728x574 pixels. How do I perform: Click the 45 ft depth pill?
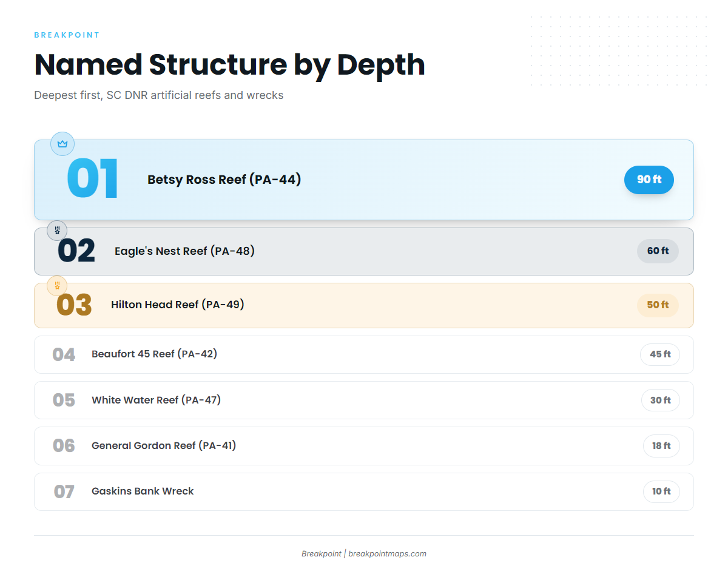(x=660, y=354)
